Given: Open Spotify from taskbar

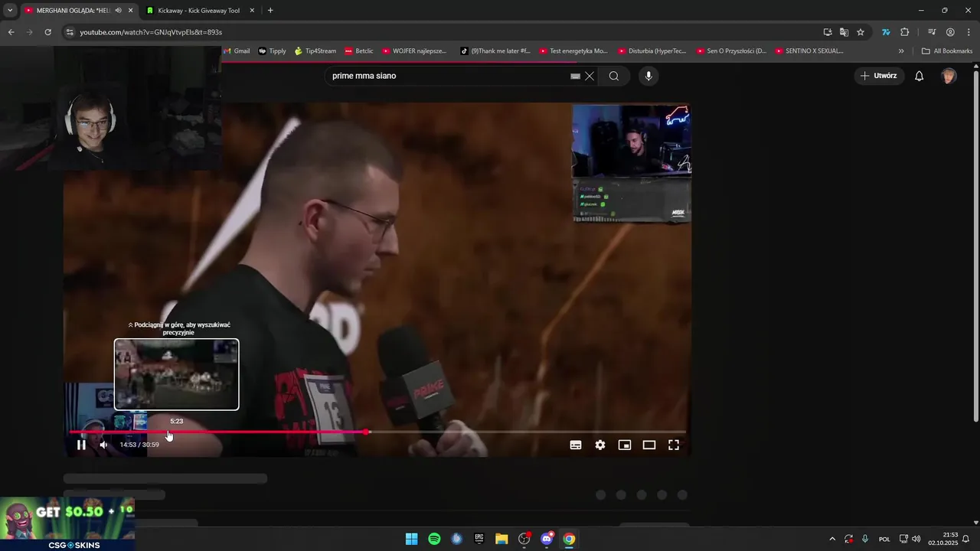Looking at the screenshot, I should pos(434,539).
